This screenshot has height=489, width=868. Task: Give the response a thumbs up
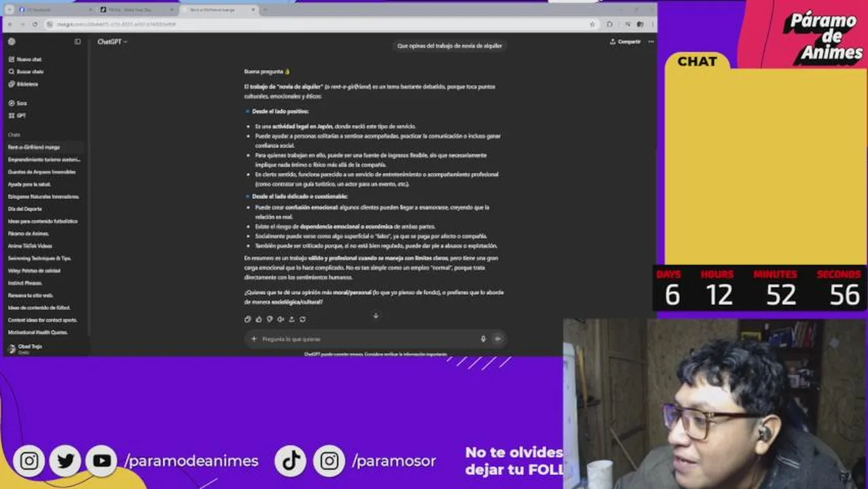tap(259, 319)
